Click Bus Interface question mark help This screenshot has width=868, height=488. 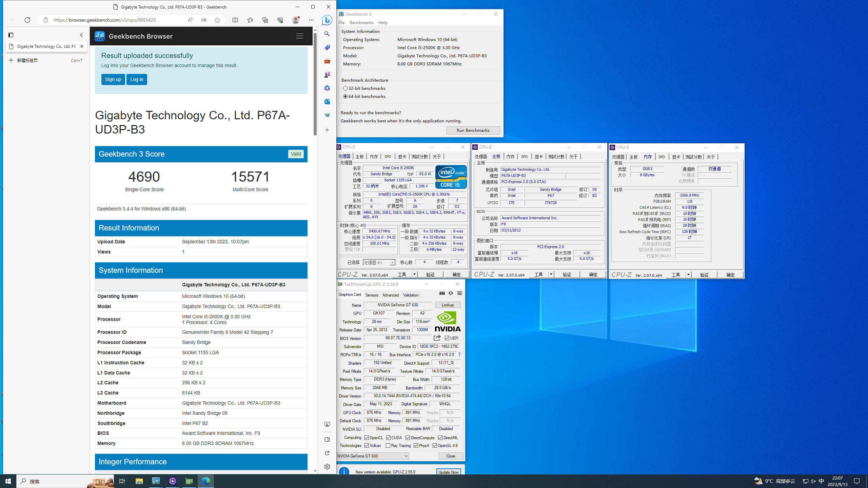[459, 354]
